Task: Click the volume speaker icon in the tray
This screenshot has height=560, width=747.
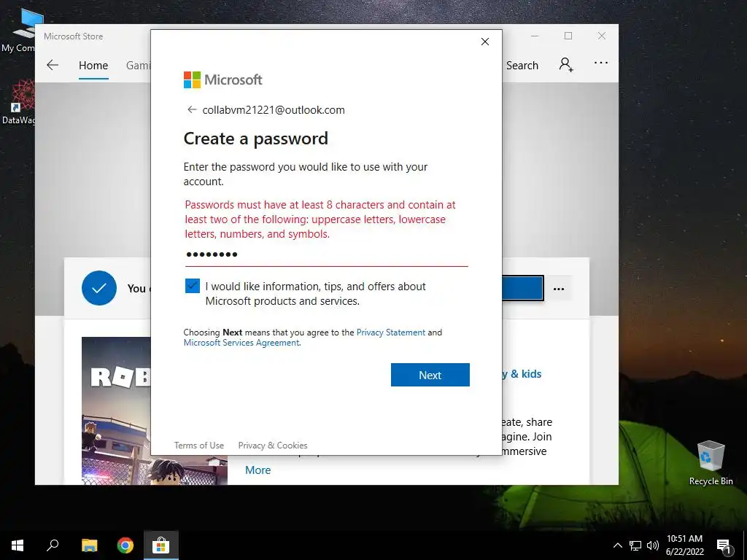Action: (653, 545)
